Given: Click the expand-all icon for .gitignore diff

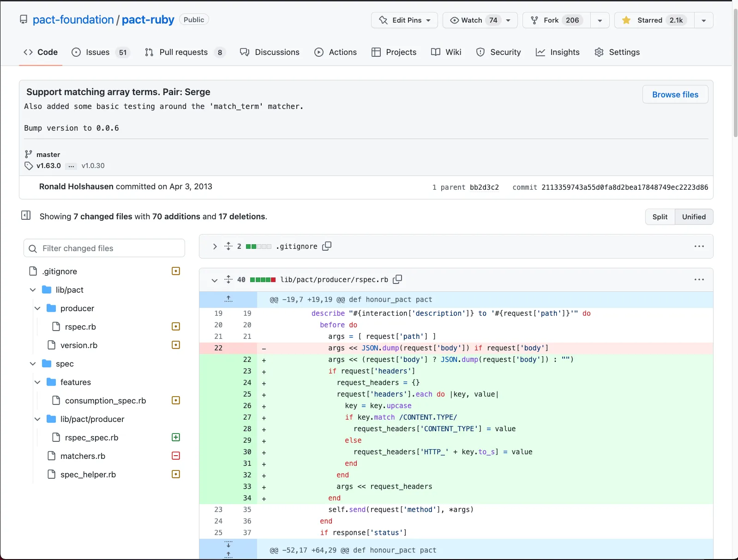Looking at the screenshot, I should [228, 246].
